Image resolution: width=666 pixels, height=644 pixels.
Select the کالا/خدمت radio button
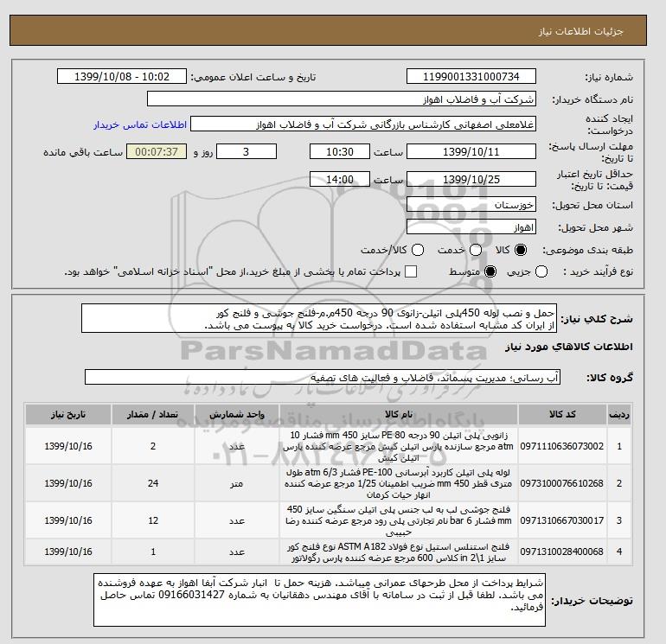coord(418,250)
